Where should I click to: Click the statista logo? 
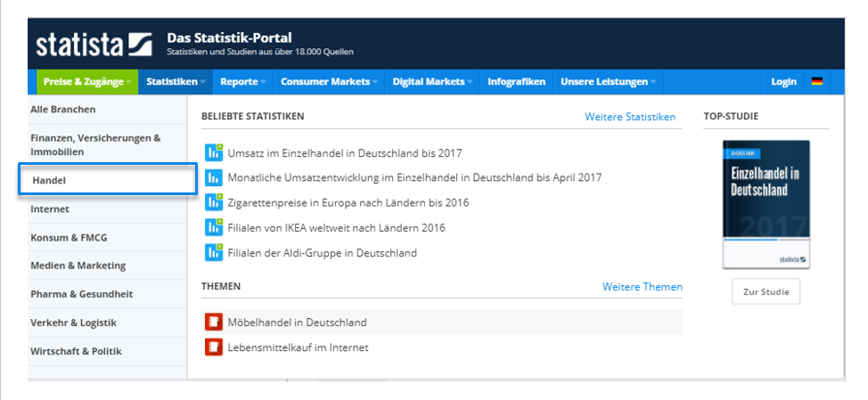tap(94, 45)
